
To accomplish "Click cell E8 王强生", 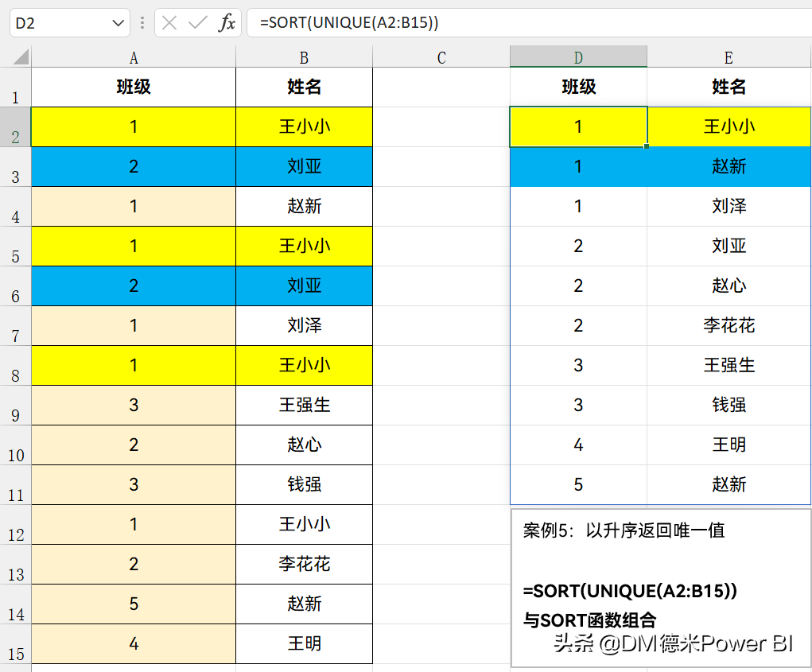I will [x=728, y=366].
